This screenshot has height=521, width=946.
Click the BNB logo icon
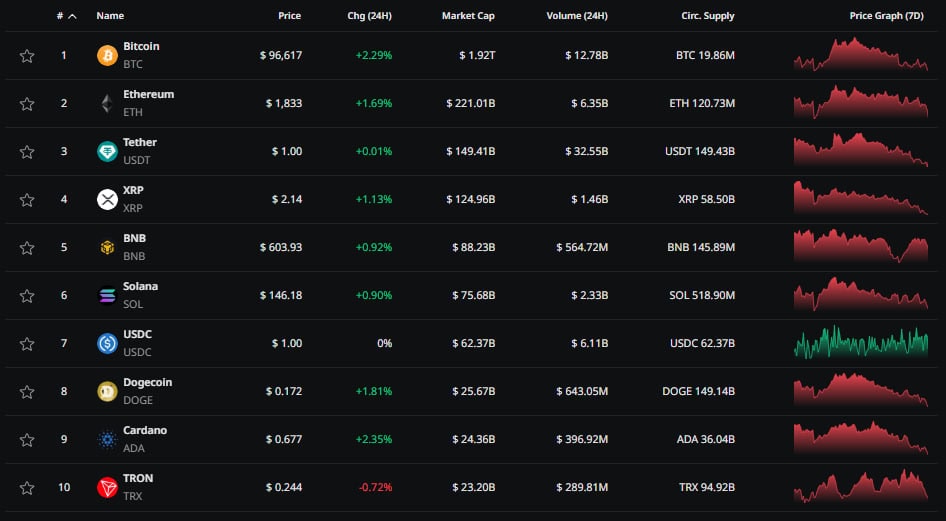pyautogui.click(x=107, y=247)
